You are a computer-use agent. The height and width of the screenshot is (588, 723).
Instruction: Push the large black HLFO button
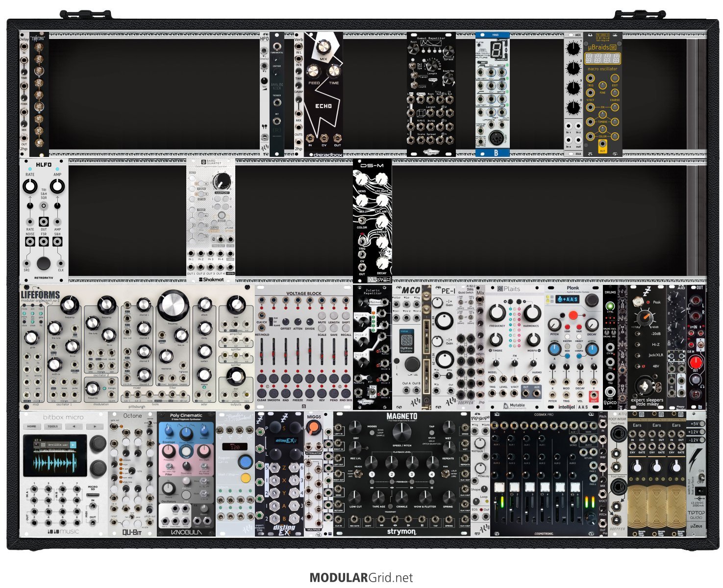point(44,263)
